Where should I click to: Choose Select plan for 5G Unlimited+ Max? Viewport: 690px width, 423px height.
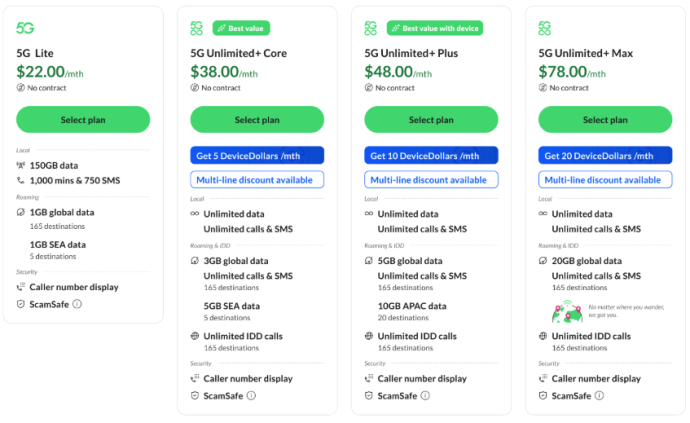coord(605,120)
